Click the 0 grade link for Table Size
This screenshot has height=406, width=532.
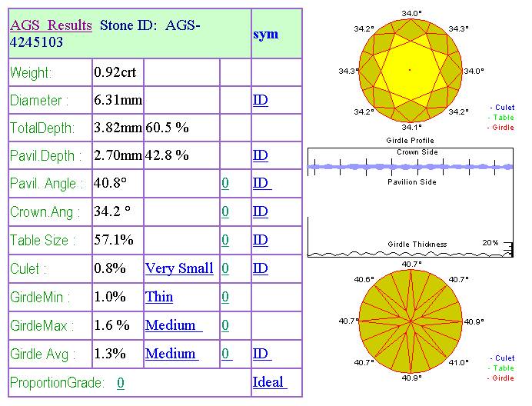(225, 240)
